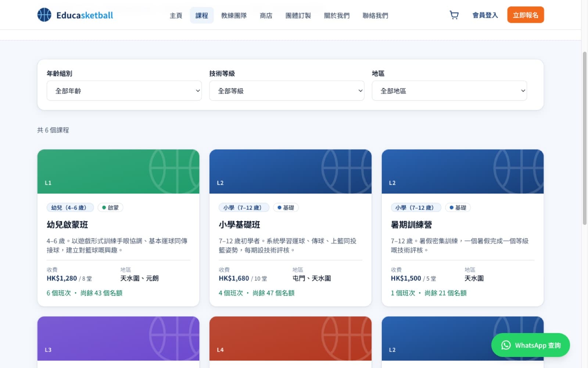588x368 pixels.
Task: Navigate to 商店 in the navbar
Action: tap(266, 15)
